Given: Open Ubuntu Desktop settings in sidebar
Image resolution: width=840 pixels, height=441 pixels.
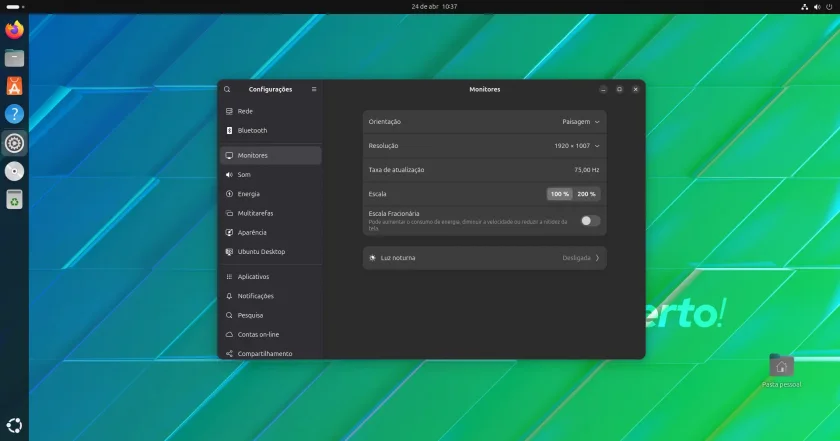Looking at the screenshot, I should [x=271, y=252].
